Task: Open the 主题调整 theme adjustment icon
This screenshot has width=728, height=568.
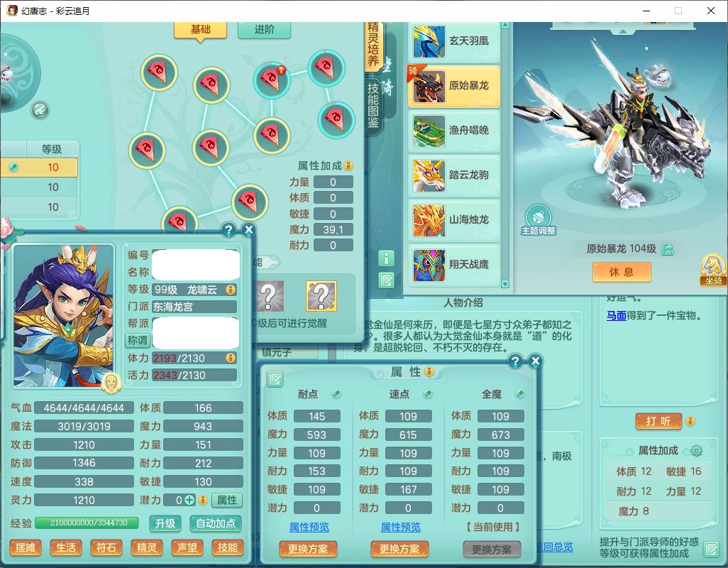Action: (539, 217)
